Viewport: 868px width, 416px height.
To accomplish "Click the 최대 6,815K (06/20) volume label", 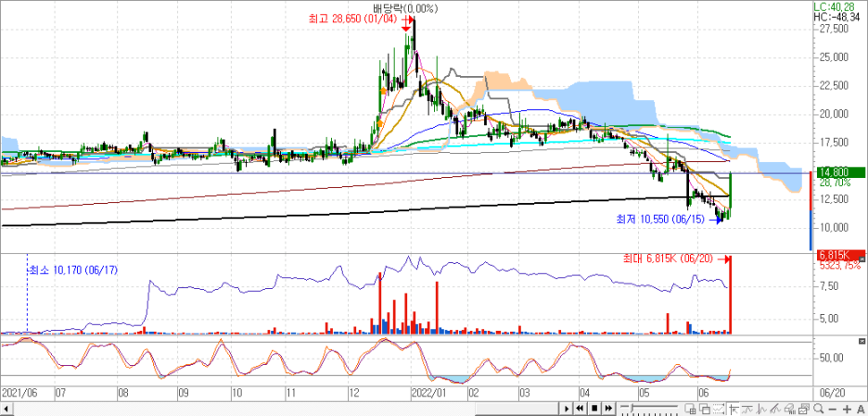I will pyautogui.click(x=670, y=258).
